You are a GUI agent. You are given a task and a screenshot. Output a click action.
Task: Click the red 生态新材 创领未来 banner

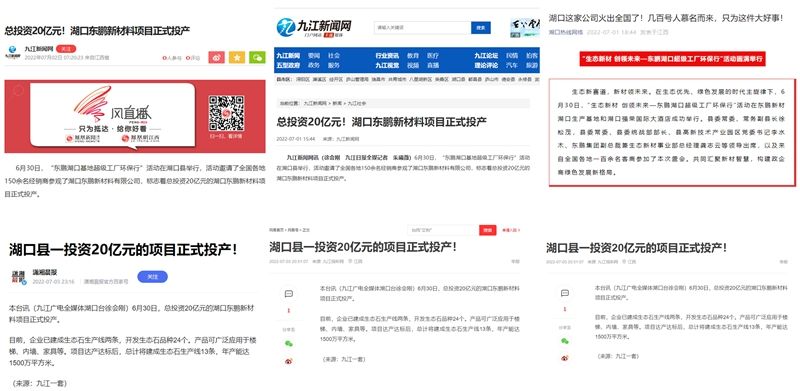(x=672, y=59)
